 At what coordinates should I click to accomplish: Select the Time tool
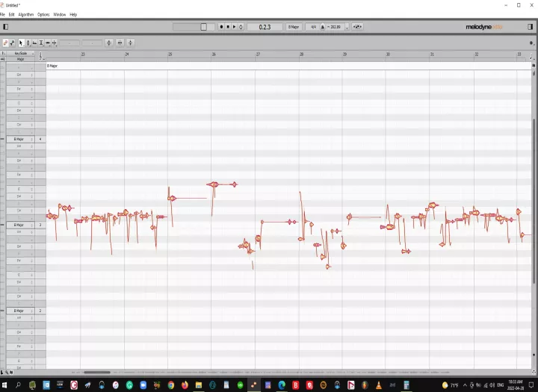tap(48, 43)
